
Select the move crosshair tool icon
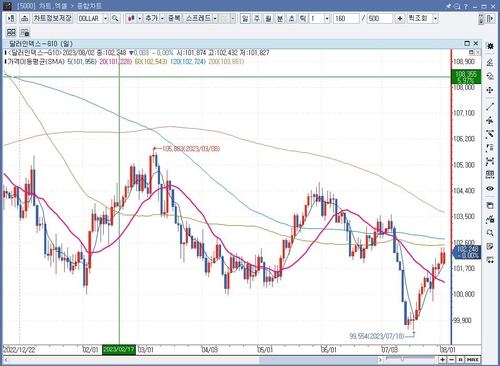click(x=490, y=90)
